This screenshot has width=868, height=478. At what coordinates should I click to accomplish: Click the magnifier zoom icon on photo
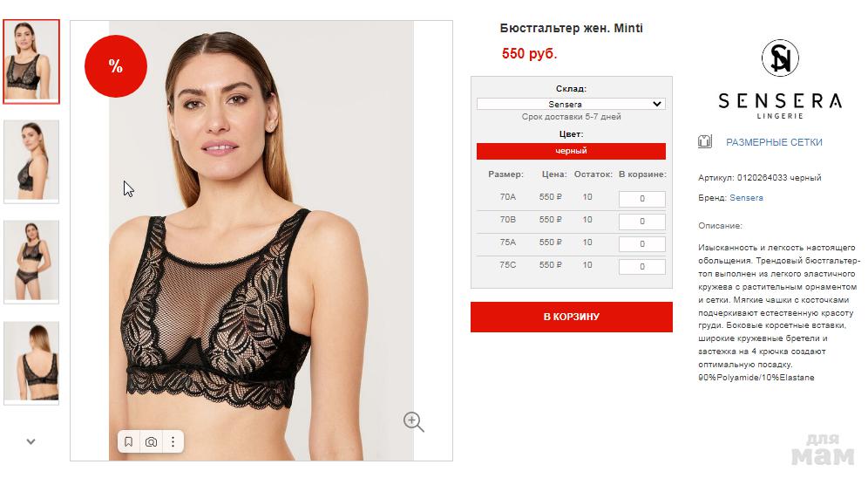[413, 421]
